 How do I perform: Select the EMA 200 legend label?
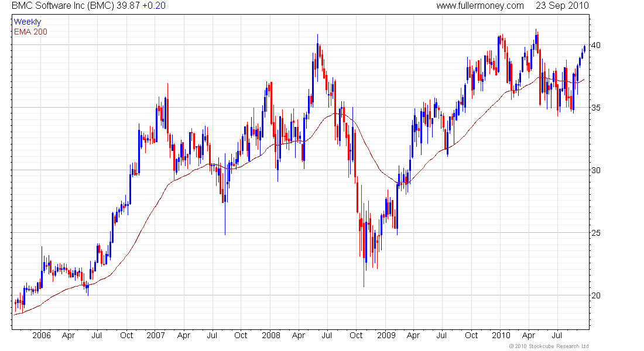(30, 32)
